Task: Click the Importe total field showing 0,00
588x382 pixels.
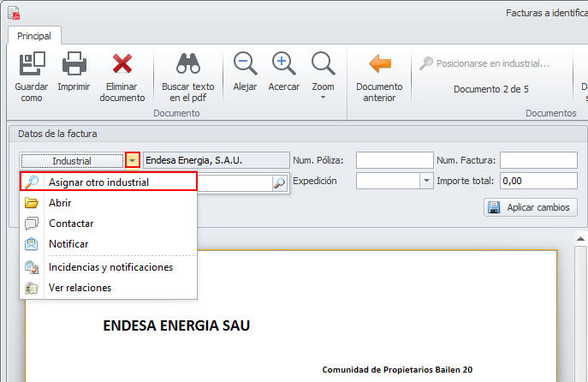Action: (539, 181)
